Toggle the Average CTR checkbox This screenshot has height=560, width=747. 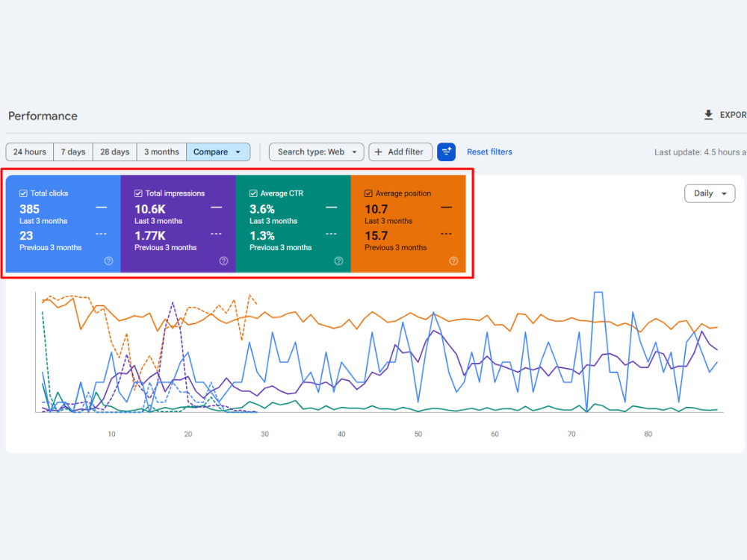click(253, 193)
